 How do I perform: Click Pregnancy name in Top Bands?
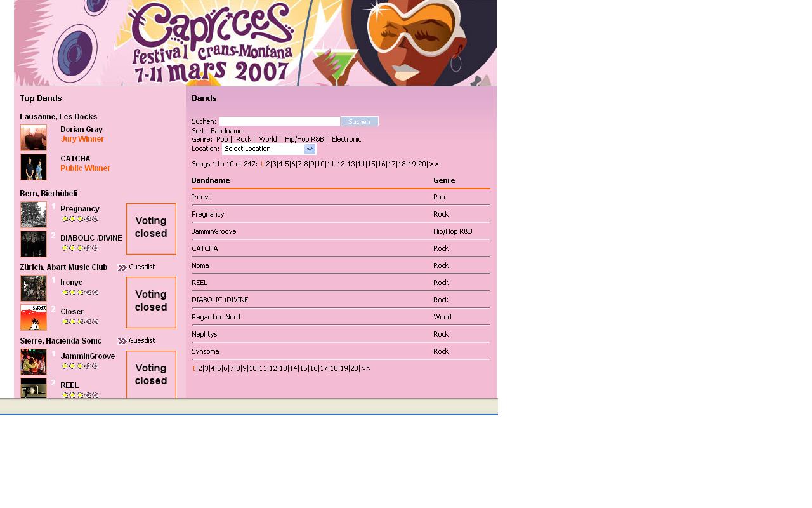click(80, 209)
